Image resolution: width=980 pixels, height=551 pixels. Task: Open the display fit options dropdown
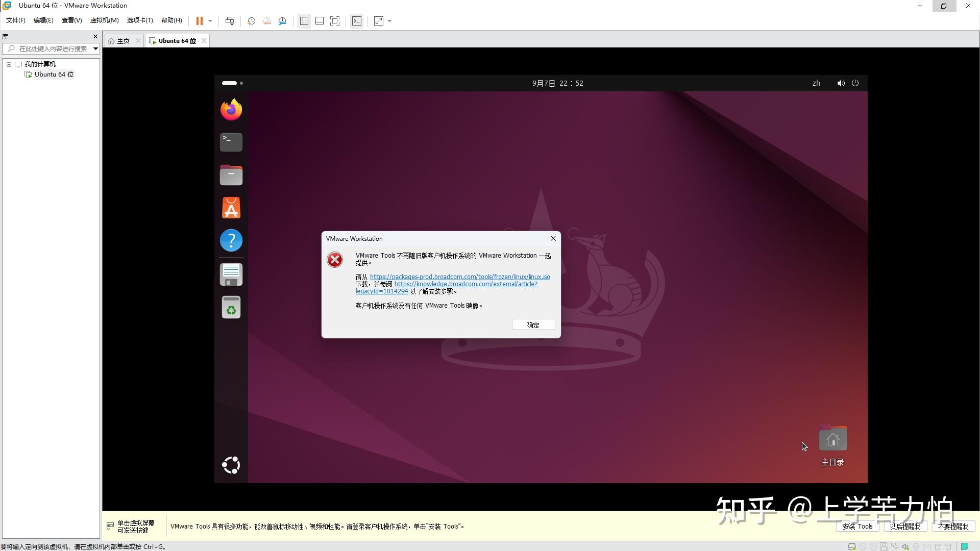(389, 21)
